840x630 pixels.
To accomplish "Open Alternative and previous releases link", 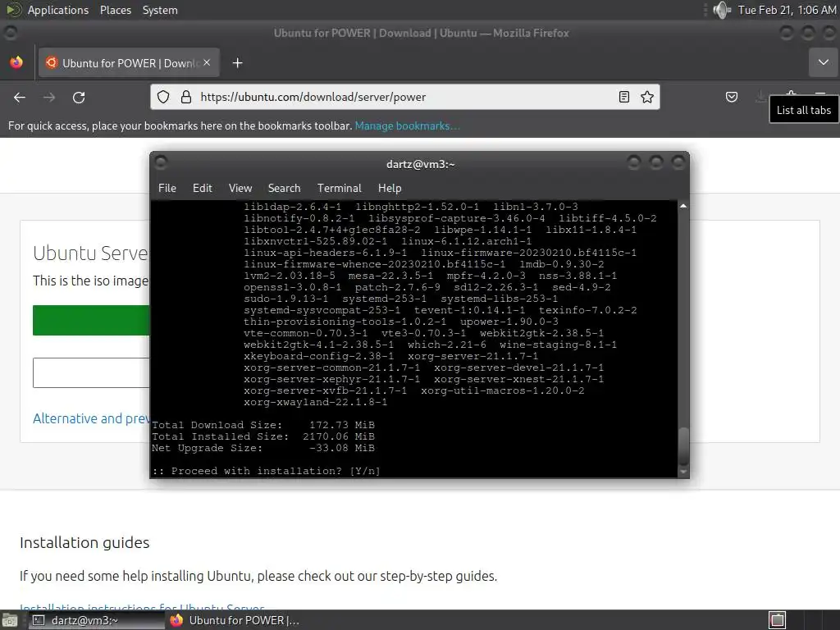I will point(91,418).
